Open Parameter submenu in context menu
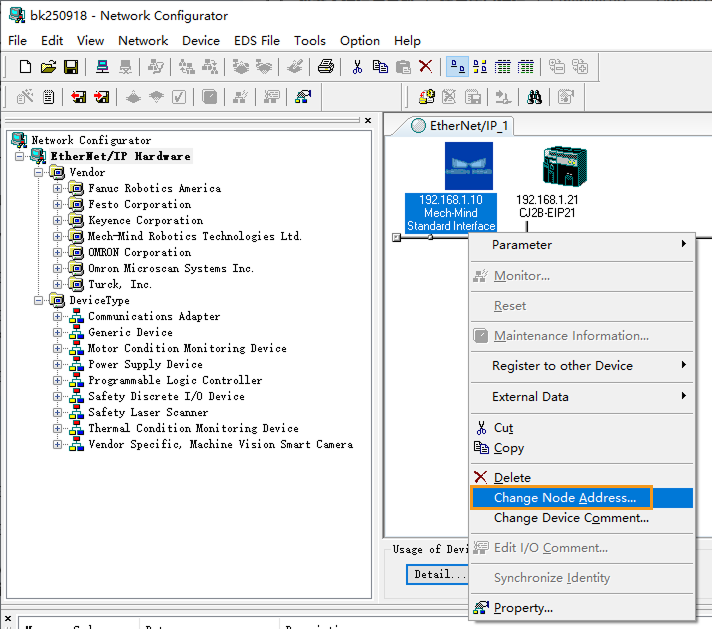712x629 pixels. [582, 245]
